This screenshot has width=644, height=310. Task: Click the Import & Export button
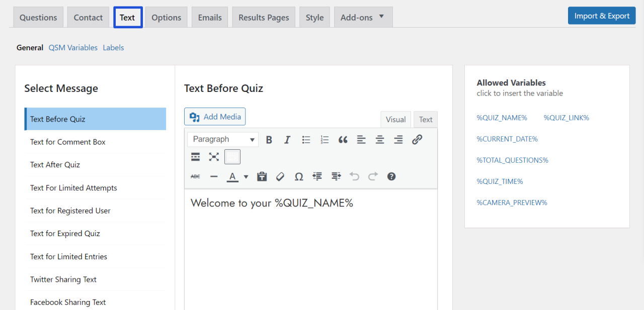(602, 16)
